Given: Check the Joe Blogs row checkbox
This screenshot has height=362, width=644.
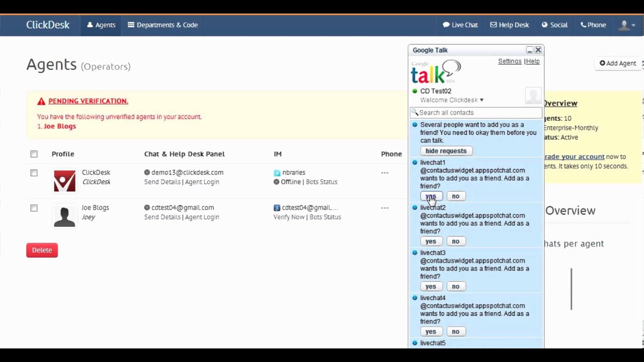Looking at the screenshot, I should (34, 208).
